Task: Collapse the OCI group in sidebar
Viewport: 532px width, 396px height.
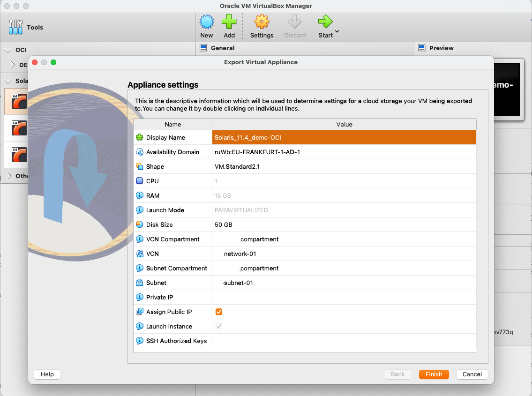Action: 8,50
